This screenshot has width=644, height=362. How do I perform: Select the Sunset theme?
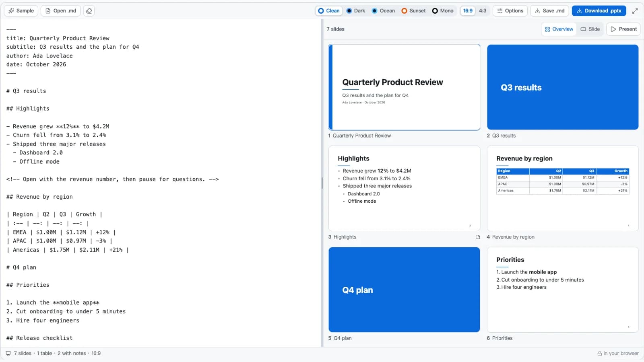tap(413, 11)
